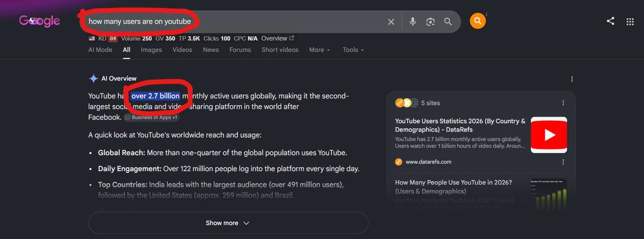The image size is (644, 239).
Task: Expand the More dropdown
Action: (x=319, y=50)
